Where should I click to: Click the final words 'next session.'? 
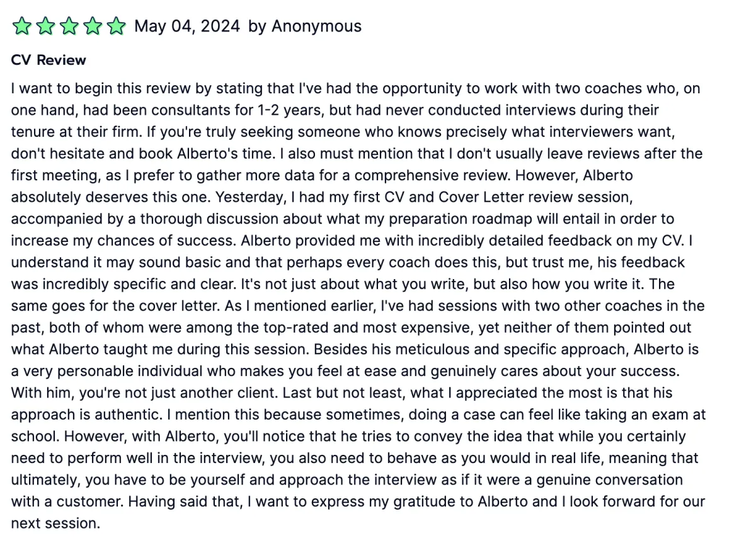pos(55,524)
